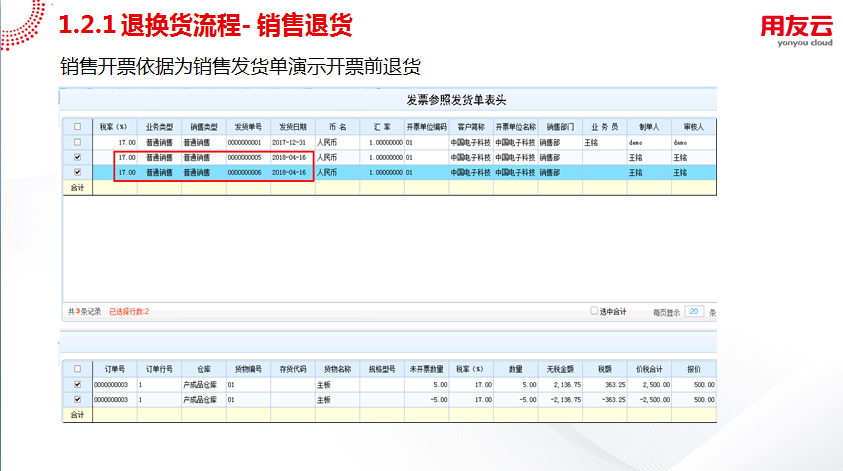Enable the 选中合计 checkbox
The image size is (843, 471).
(594, 311)
